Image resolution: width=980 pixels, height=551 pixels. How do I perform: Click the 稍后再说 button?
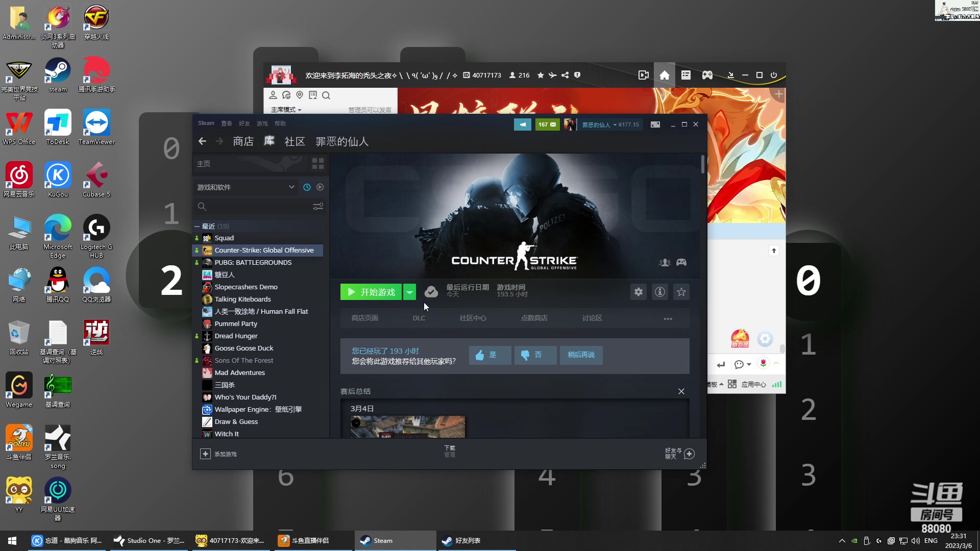pyautogui.click(x=581, y=355)
